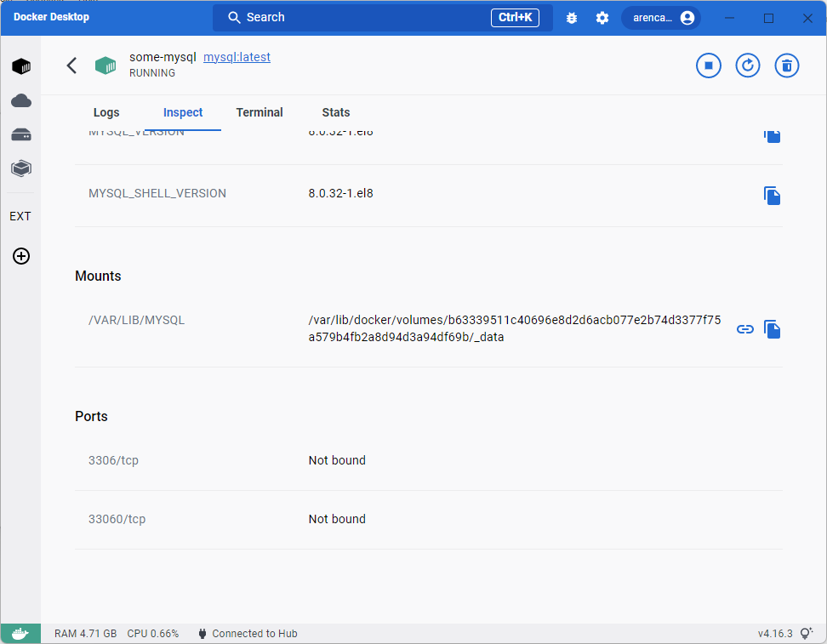Click the Ctrl+K shortcut badge

(515, 17)
